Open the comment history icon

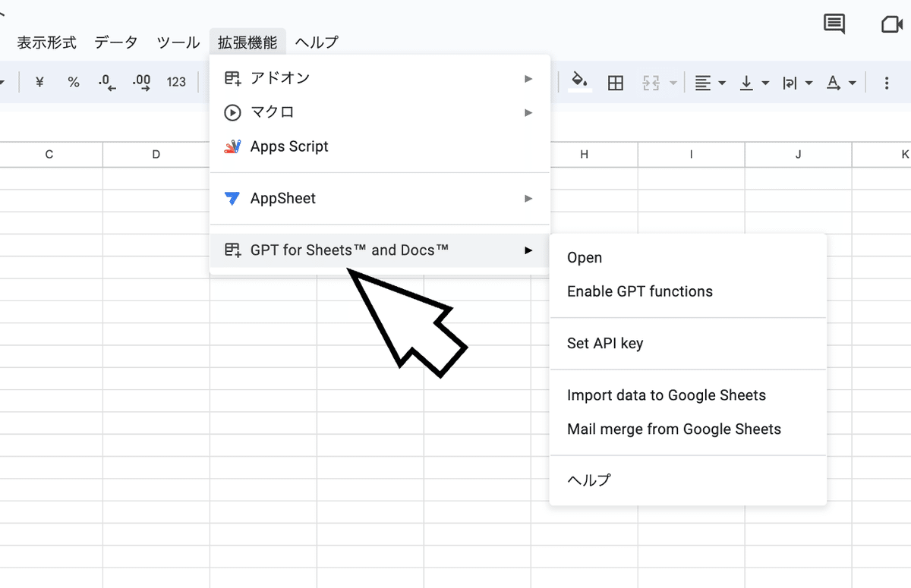click(x=834, y=24)
